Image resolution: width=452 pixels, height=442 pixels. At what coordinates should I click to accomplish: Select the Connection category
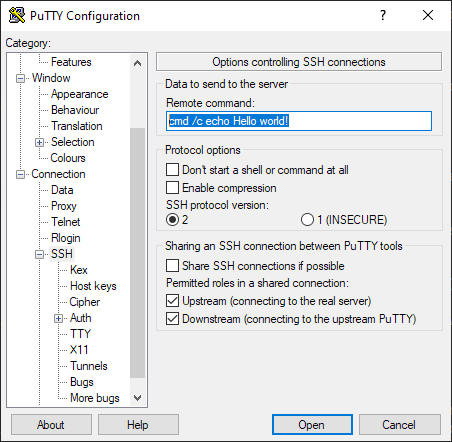tap(58, 174)
